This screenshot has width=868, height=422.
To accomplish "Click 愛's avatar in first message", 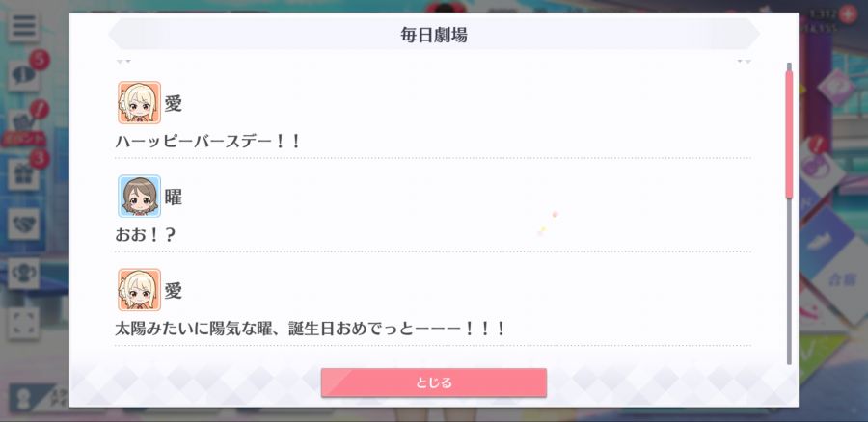I will 139,102.
